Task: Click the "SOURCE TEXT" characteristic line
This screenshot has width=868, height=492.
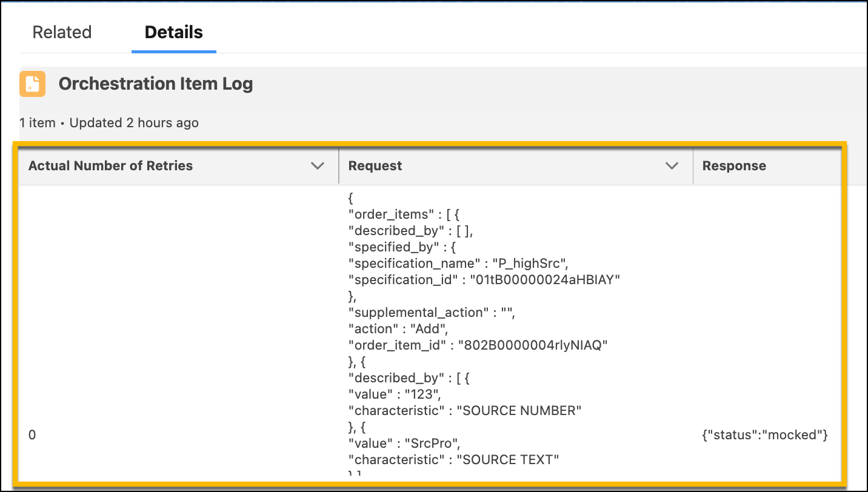Action: (454, 460)
